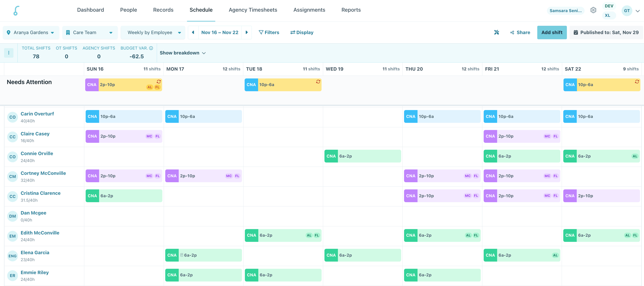
Task: Switch to the Dashboard tab
Action: click(x=90, y=10)
